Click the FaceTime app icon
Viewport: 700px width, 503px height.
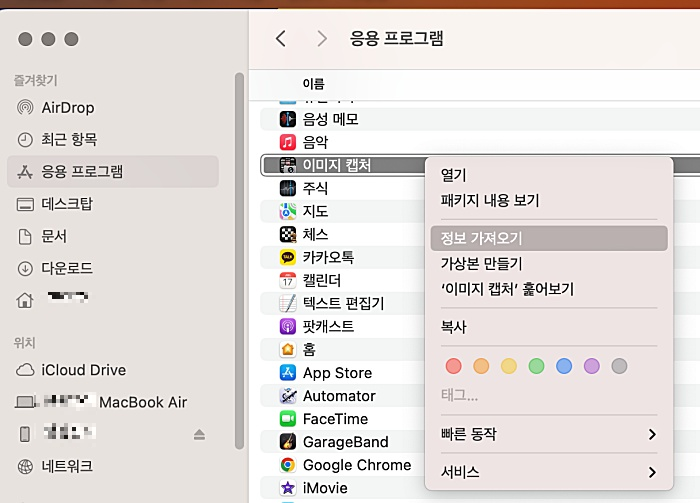click(x=288, y=419)
